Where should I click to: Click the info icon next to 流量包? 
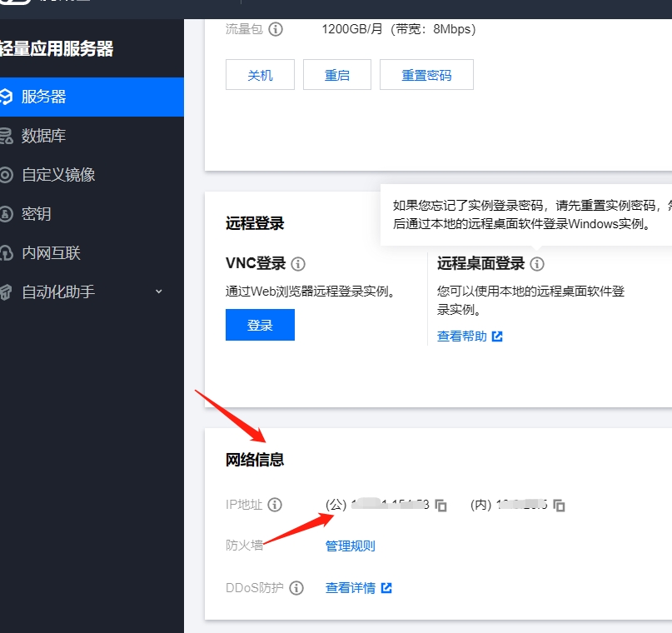click(x=276, y=29)
